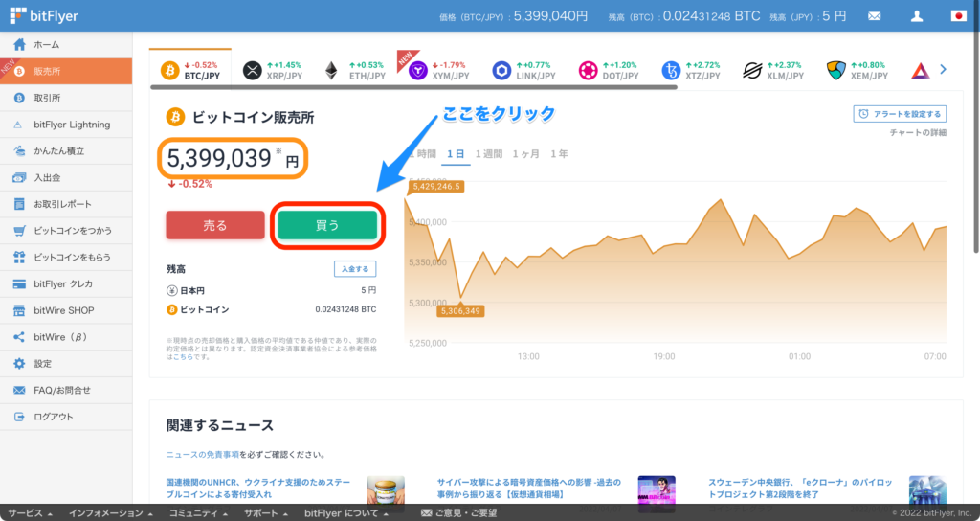Screen dimensions: 980x521
Task: Open the サイバー攻撃 crypto price news article
Action: coord(528,487)
